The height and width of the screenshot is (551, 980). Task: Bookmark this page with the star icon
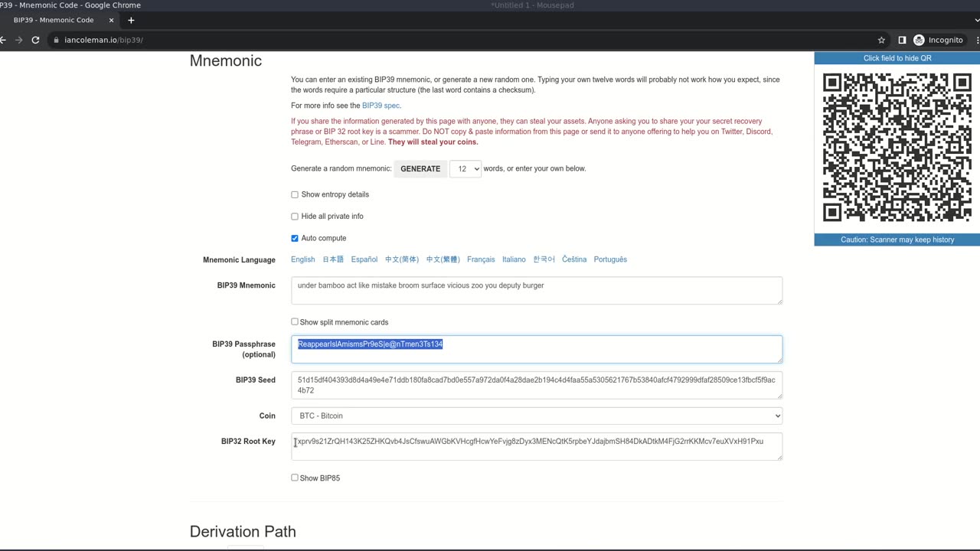click(x=881, y=40)
